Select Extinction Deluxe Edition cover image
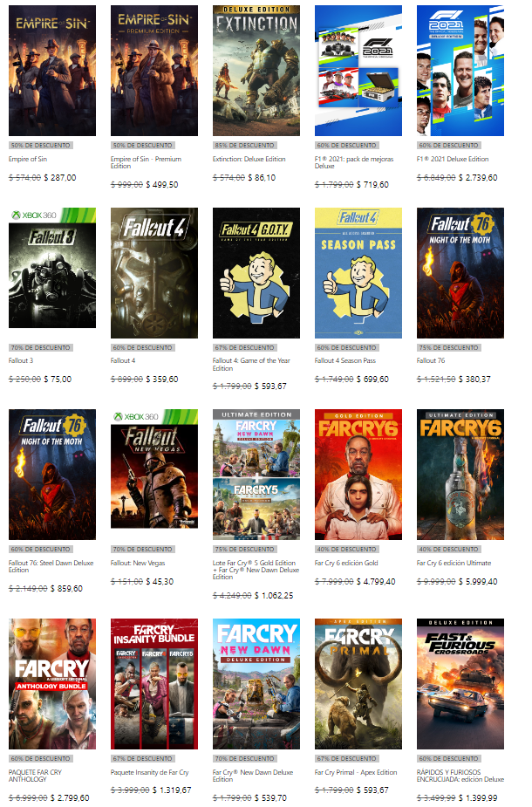Screen dimensions: 532x807 (x=256, y=71)
